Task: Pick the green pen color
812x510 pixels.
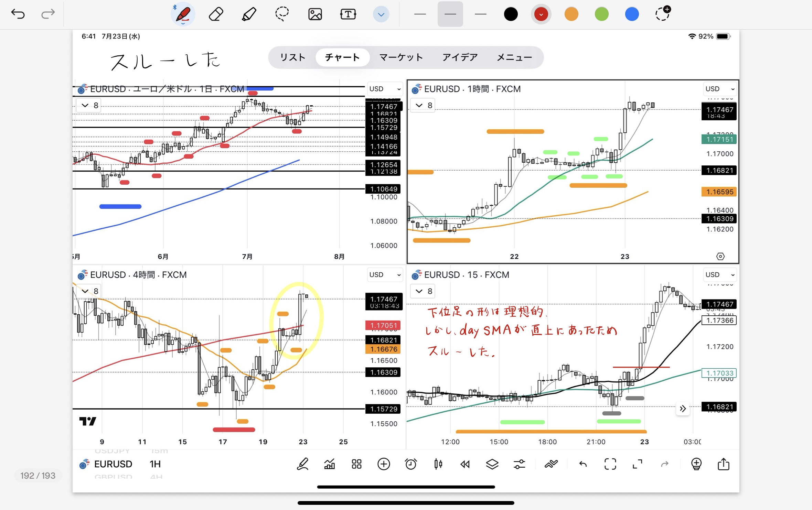Action: [601, 14]
